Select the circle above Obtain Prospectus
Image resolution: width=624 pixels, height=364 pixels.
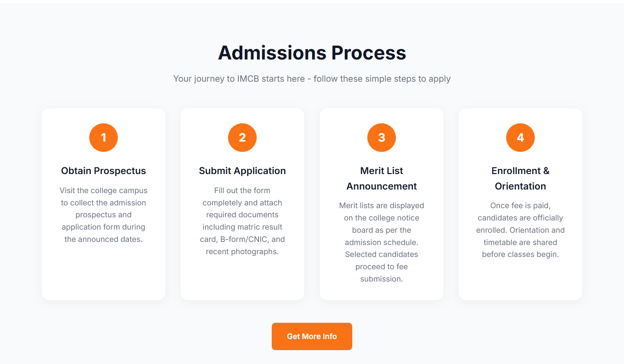coord(104,137)
